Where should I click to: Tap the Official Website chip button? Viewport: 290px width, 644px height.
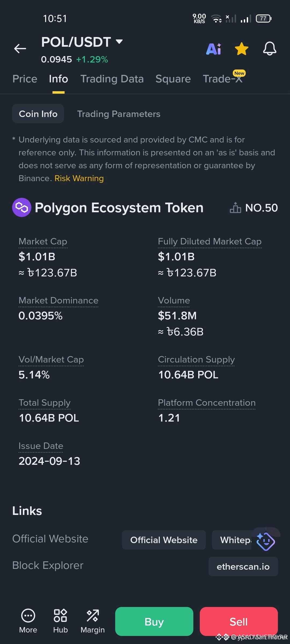pyautogui.click(x=164, y=540)
